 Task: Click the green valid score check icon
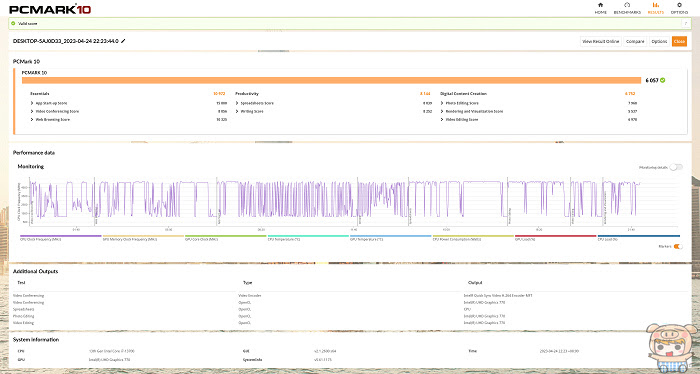point(13,23)
